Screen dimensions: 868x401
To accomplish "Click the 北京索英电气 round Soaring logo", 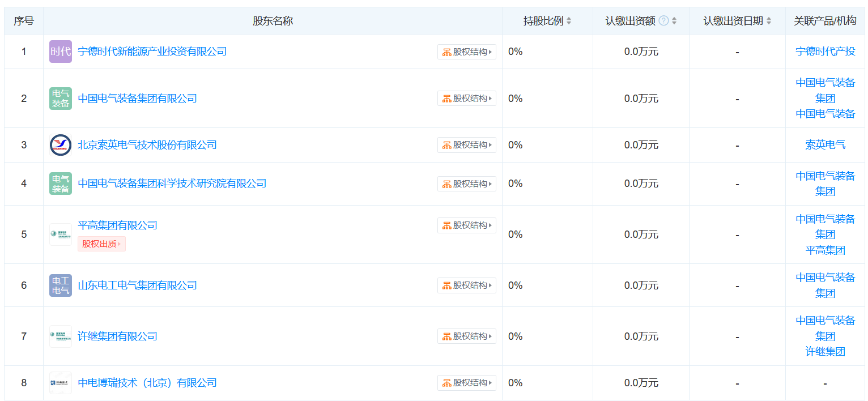I will [61, 145].
